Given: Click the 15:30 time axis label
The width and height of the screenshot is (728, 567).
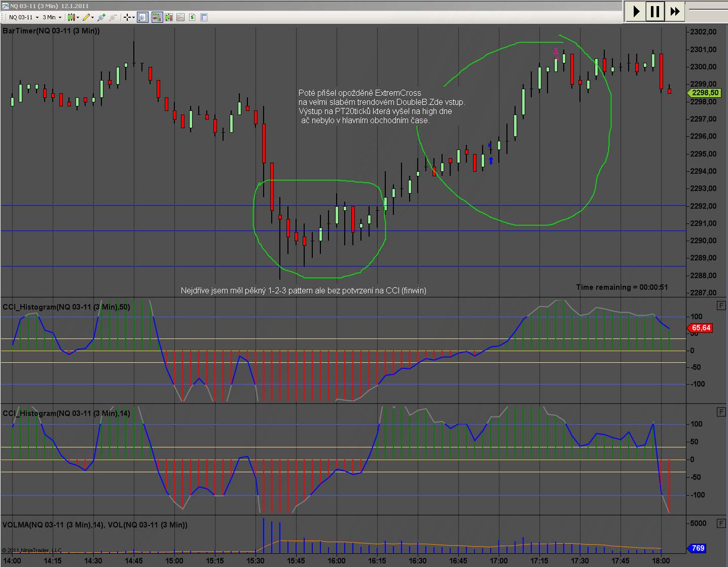Looking at the screenshot, I should [x=256, y=561].
